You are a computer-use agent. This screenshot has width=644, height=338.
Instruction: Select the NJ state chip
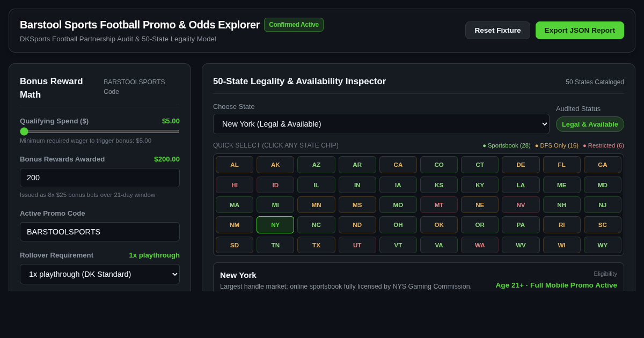tap(603, 205)
